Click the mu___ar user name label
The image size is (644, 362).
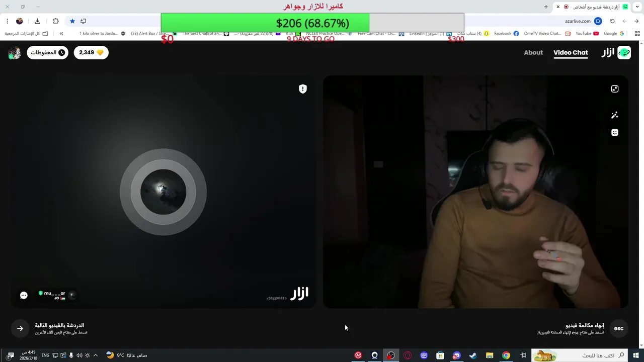pos(54,293)
